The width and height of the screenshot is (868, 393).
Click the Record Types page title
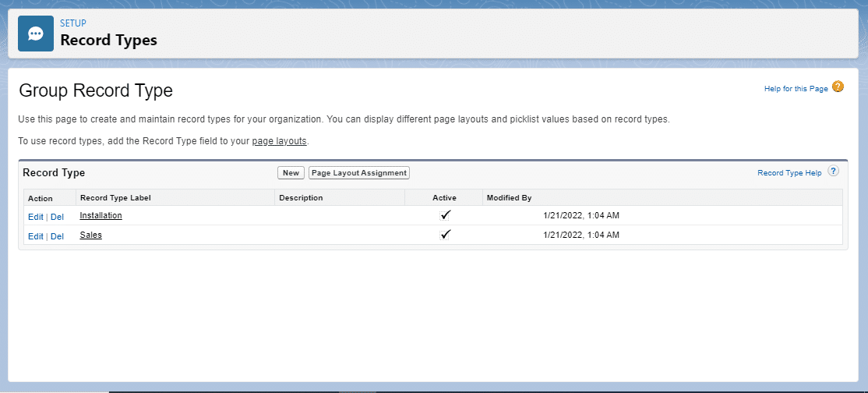108,41
